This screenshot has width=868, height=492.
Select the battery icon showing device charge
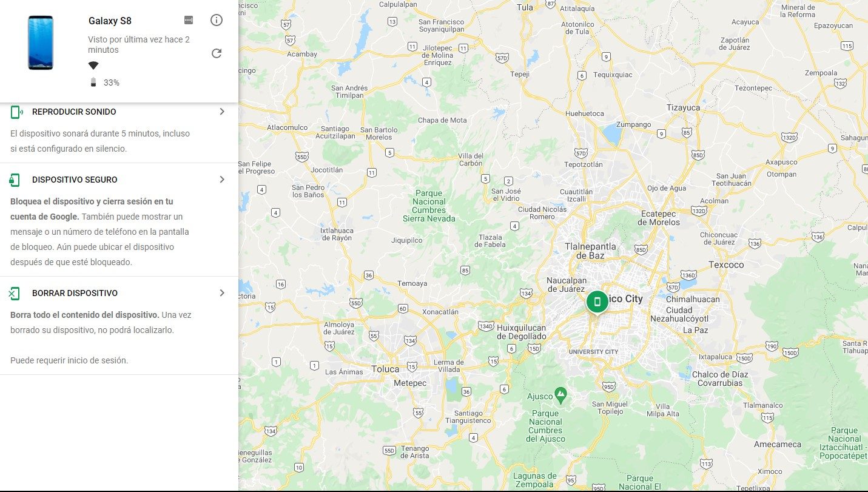[x=93, y=83]
